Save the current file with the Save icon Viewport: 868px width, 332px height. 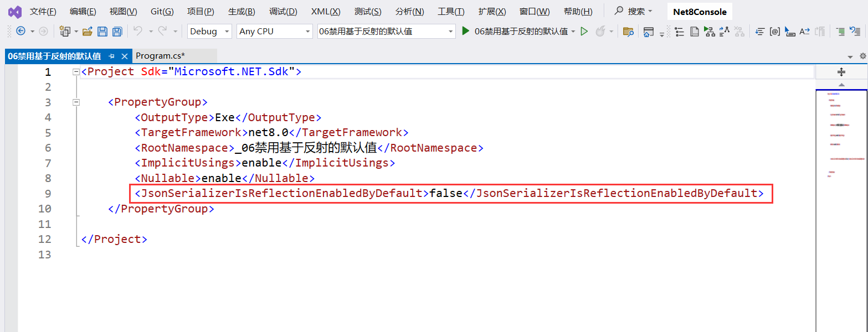(102, 32)
